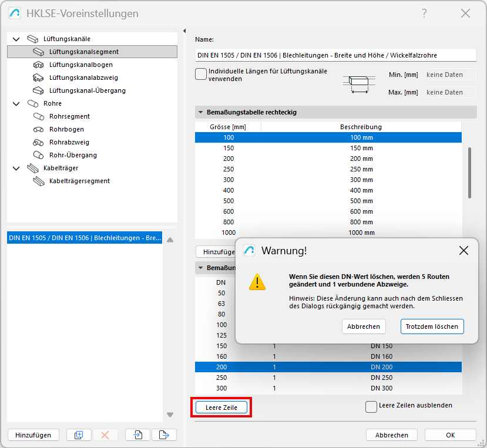This screenshot has height=448, width=487.
Task: Click Trotzdem löschen button
Action: click(x=432, y=326)
